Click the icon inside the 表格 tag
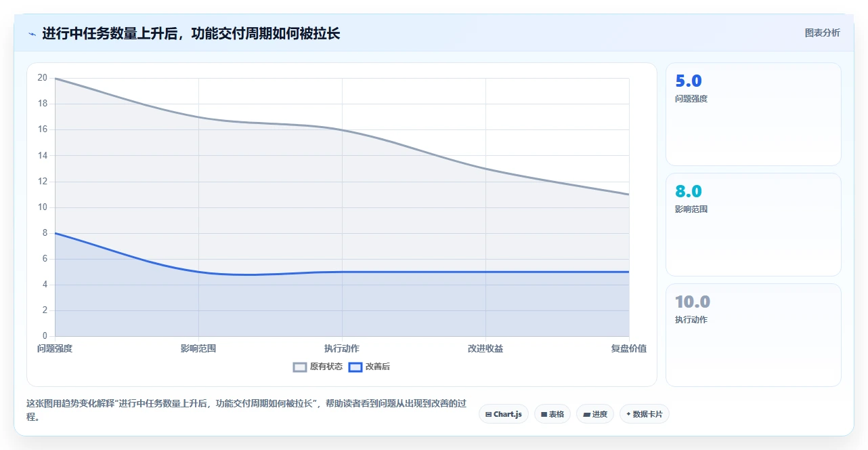This screenshot has width=868, height=450. (x=544, y=414)
